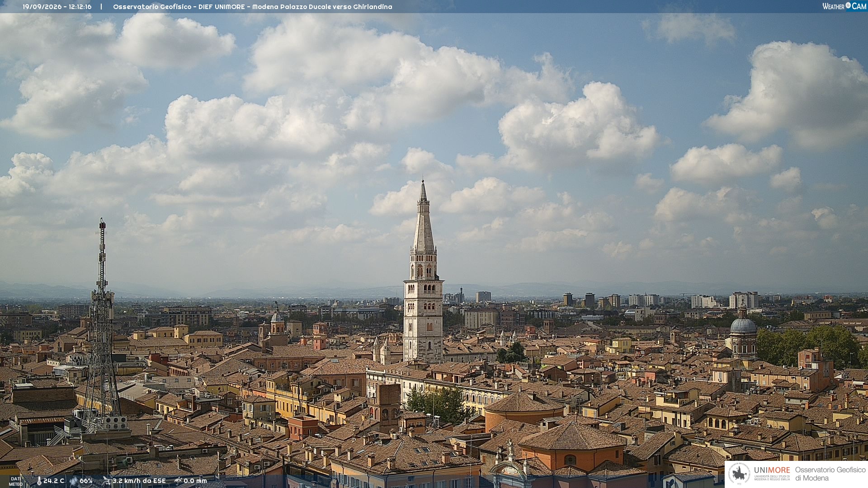Click the rain umbrella icon
Image resolution: width=868 pixels, height=488 pixels.
pos(178,481)
